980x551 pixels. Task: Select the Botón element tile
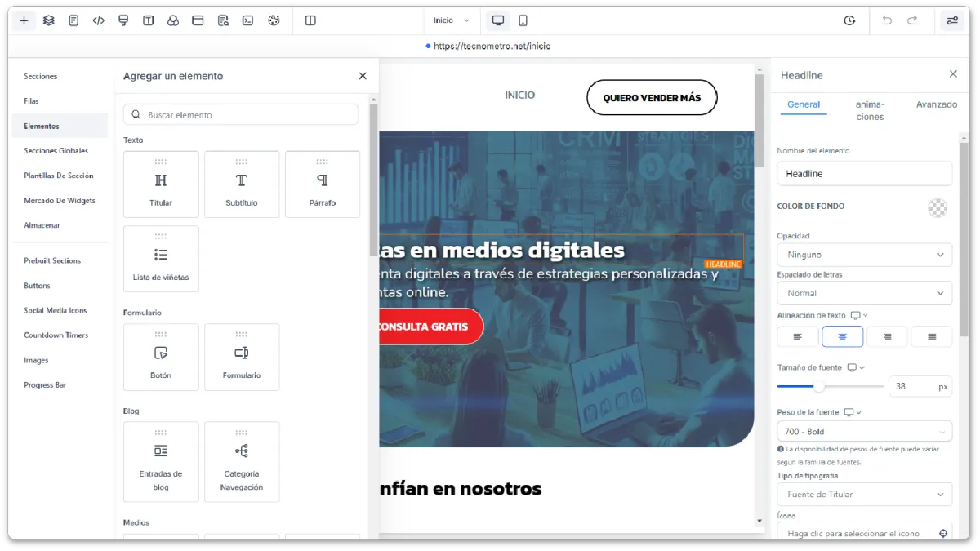coord(161,358)
